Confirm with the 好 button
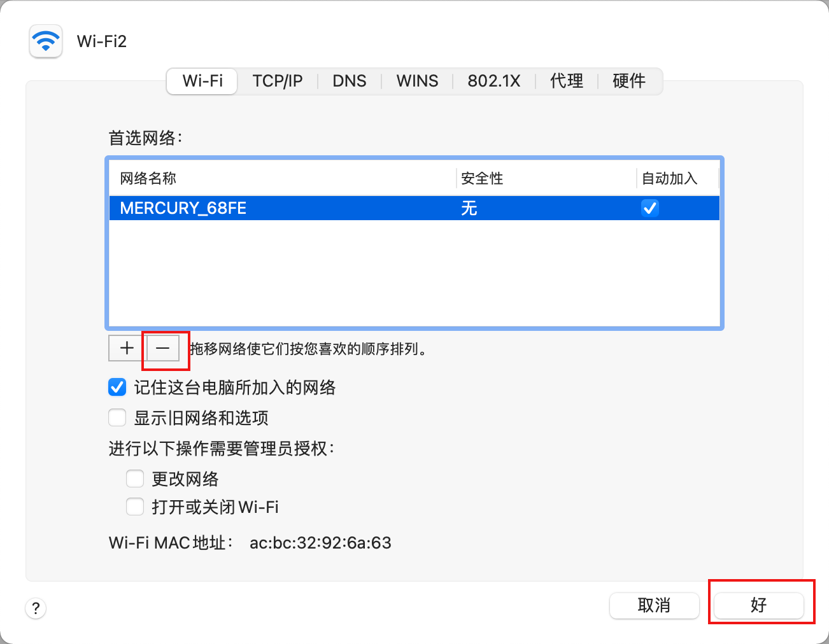 [x=758, y=605]
